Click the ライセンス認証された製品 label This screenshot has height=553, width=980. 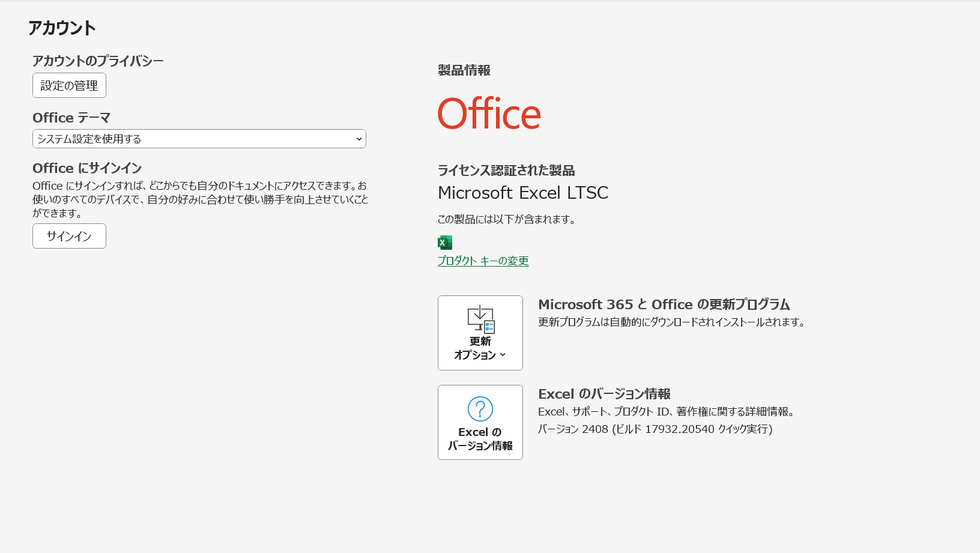[506, 171]
